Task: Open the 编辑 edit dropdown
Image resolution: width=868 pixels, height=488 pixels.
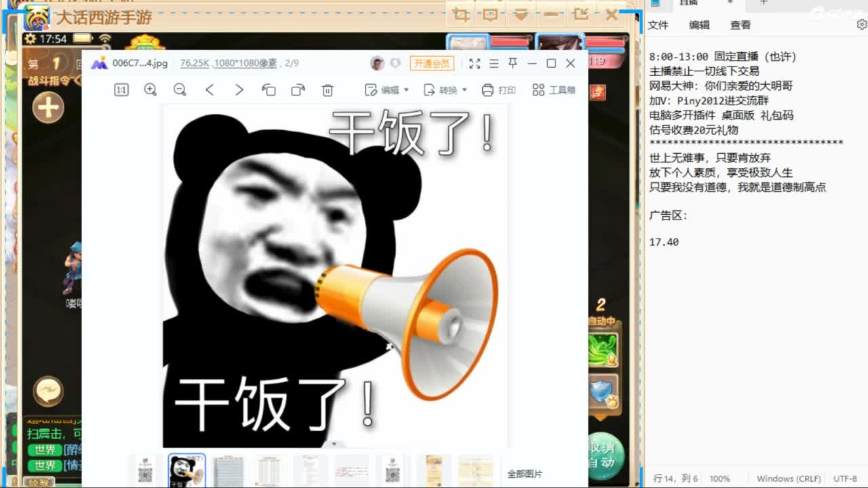Action: pyautogui.click(x=387, y=89)
